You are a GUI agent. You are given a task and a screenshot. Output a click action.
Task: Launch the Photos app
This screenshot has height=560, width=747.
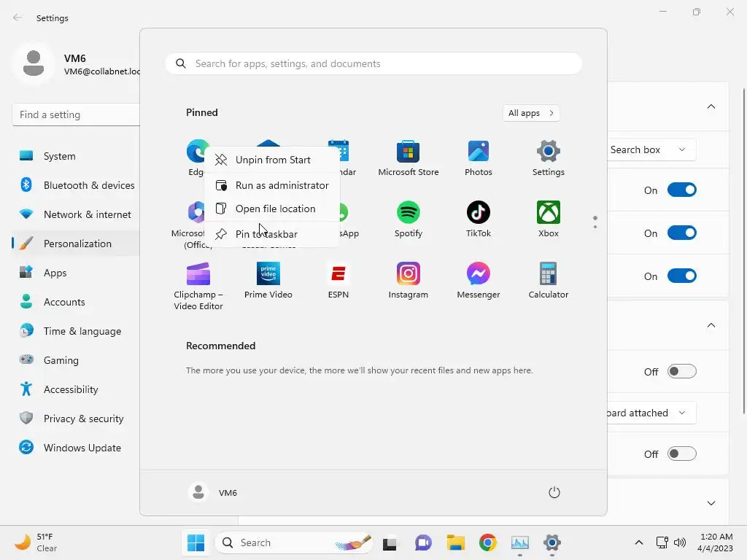tap(479, 158)
